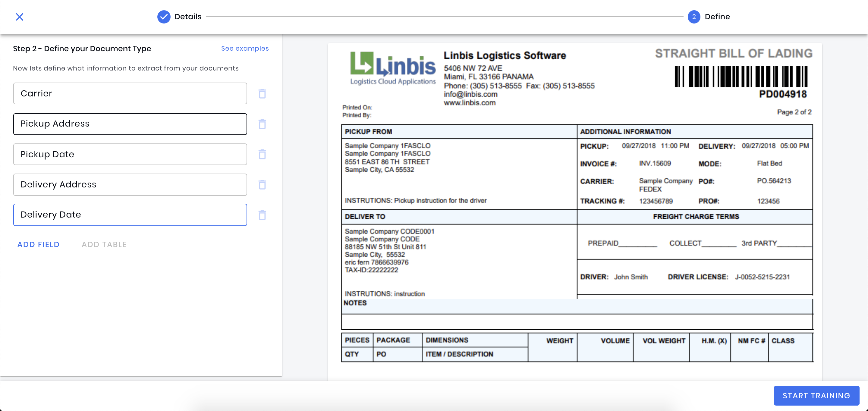The image size is (868, 411).
Task: Delete the Delivery Address field
Action: tap(262, 185)
